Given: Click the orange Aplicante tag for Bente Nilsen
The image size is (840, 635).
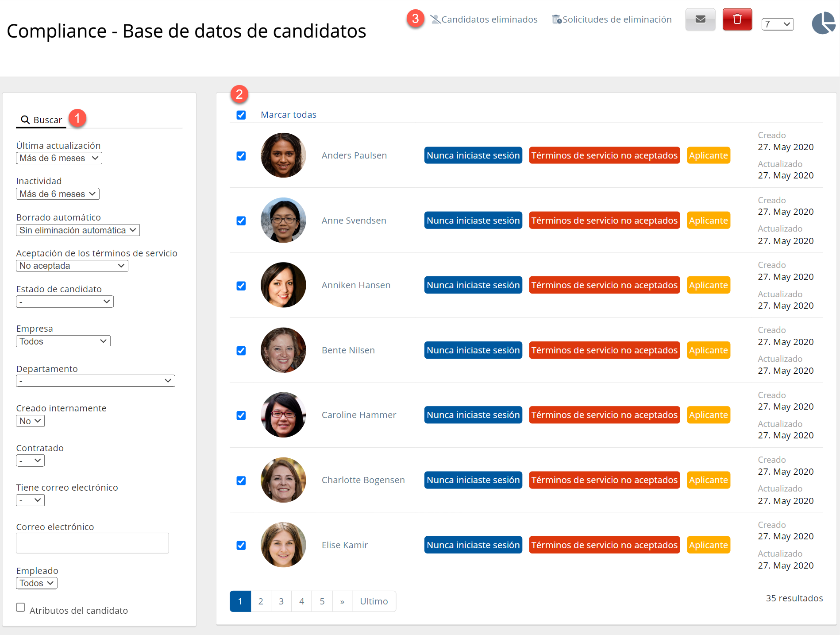Looking at the screenshot, I should tap(708, 350).
